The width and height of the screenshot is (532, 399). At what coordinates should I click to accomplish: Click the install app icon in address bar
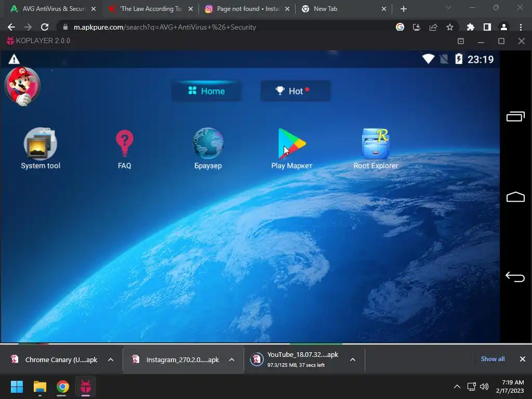417,27
